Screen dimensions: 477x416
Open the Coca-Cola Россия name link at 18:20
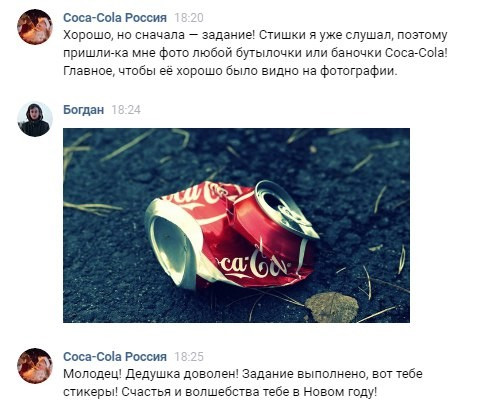(115, 18)
